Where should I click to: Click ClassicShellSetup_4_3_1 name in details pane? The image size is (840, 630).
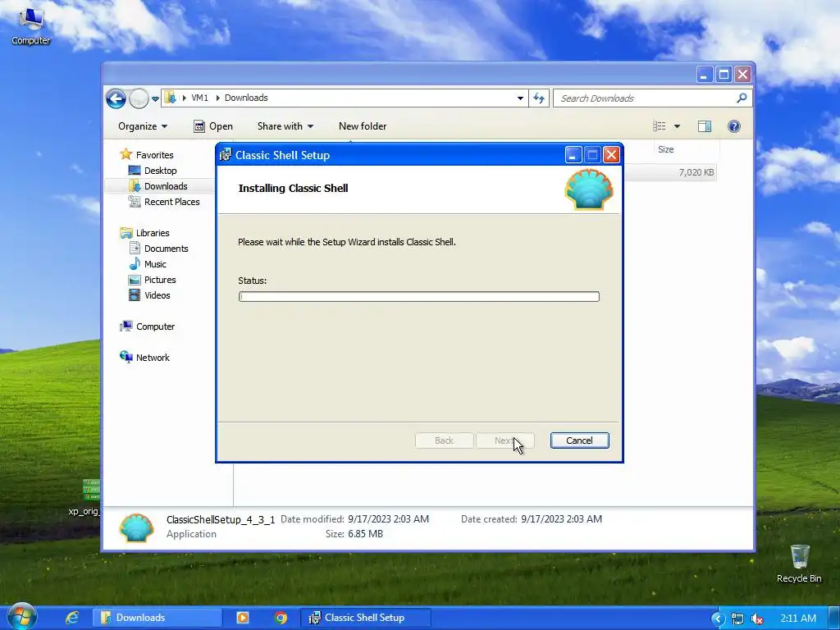(x=220, y=519)
